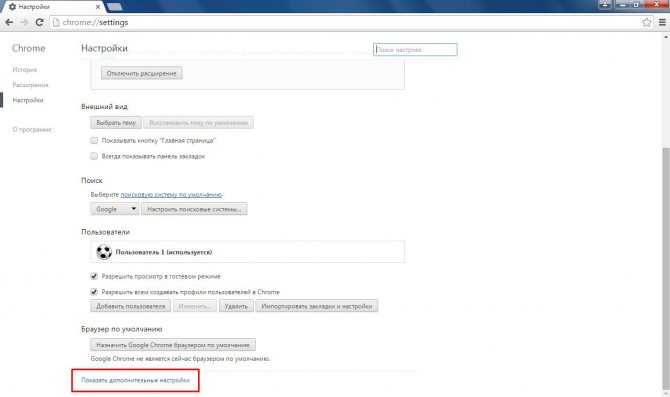The width and height of the screenshot is (670, 397).
Task: Close the Настройки tab
Action: tap(98, 7)
